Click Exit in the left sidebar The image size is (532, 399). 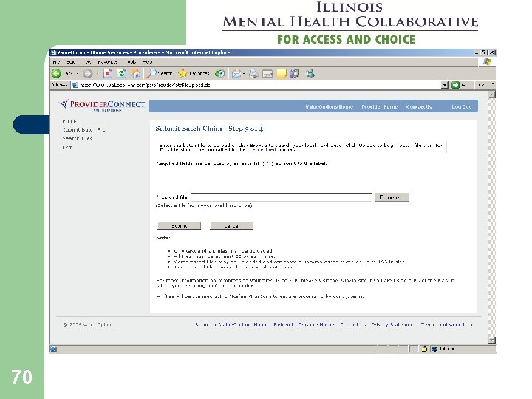pyautogui.click(x=66, y=147)
